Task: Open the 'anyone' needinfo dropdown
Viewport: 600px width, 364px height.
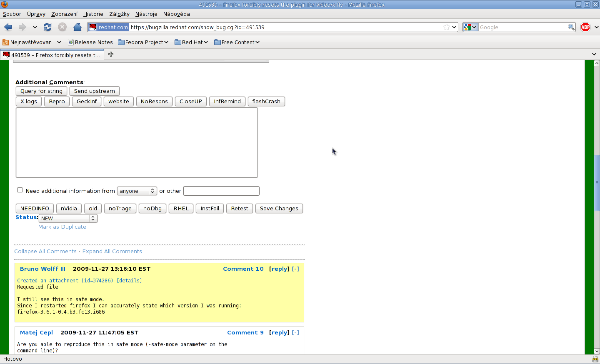Action: (137, 191)
